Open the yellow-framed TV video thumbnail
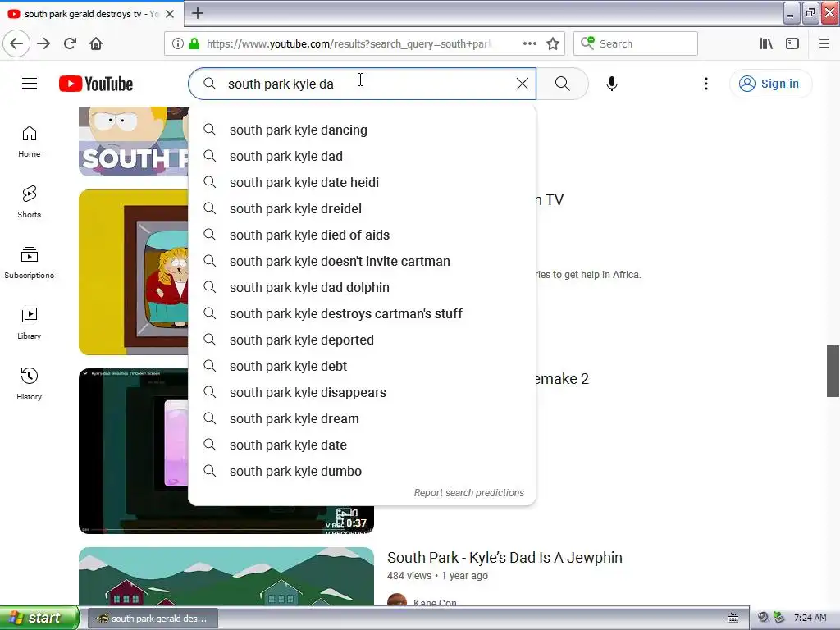 [x=134, y=272]
